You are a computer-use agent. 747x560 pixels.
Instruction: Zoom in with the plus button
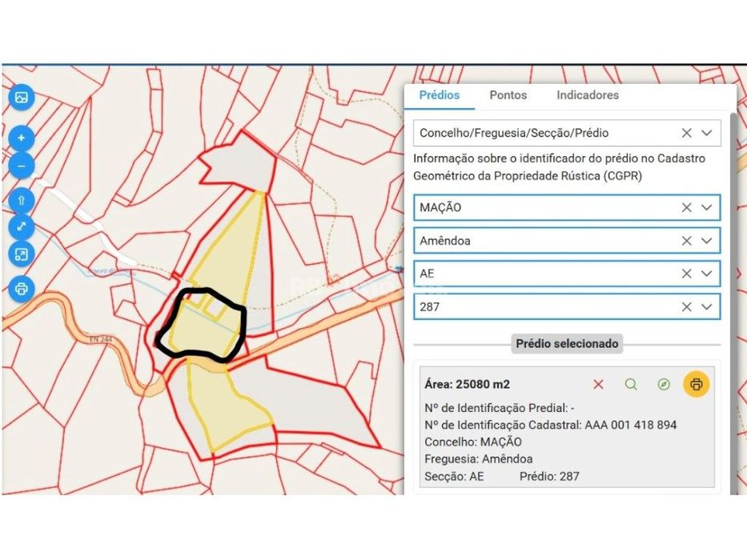tap(22, 138)
